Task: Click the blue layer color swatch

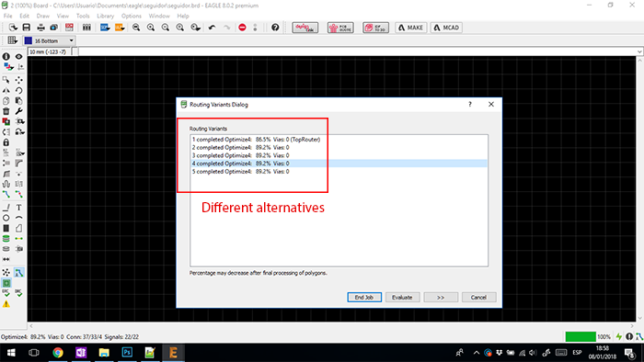Action: [x=28, y=40]
